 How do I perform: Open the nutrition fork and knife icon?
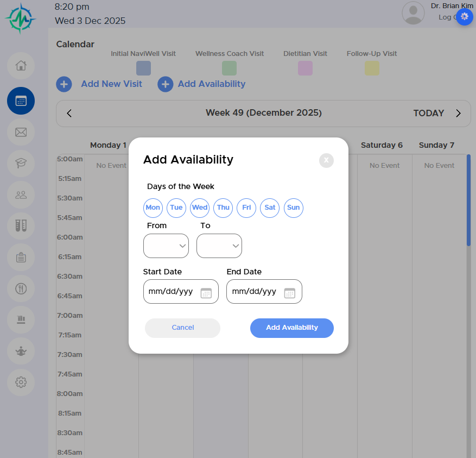click(21, 288)
